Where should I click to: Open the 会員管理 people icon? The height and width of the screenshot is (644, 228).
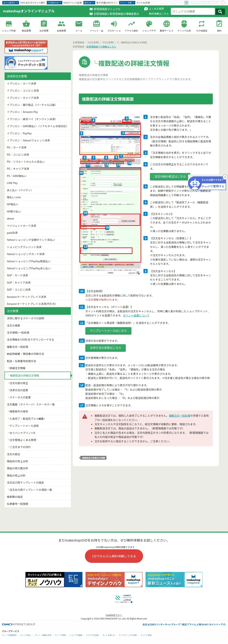pyautogui.click(x=61, y=26)
